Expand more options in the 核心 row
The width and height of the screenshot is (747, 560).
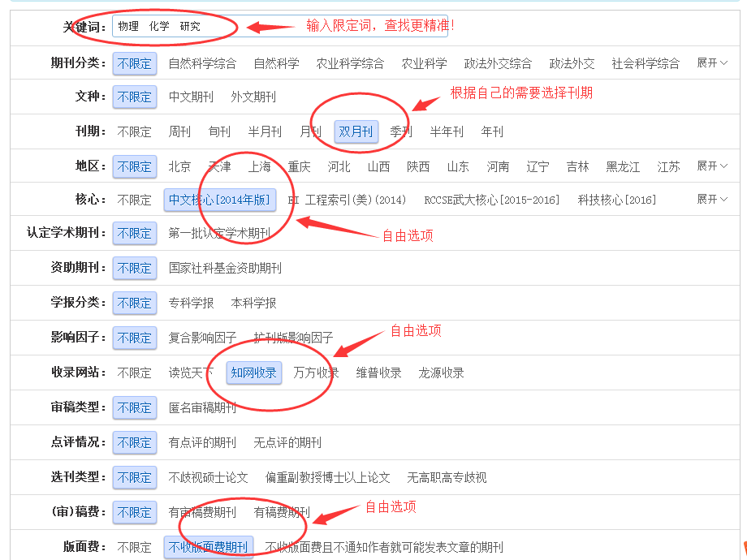pyautogui.click(x=712, y=199)
